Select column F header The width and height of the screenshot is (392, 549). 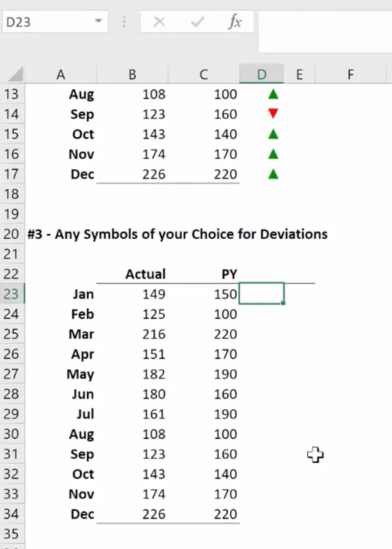point(350,75)
